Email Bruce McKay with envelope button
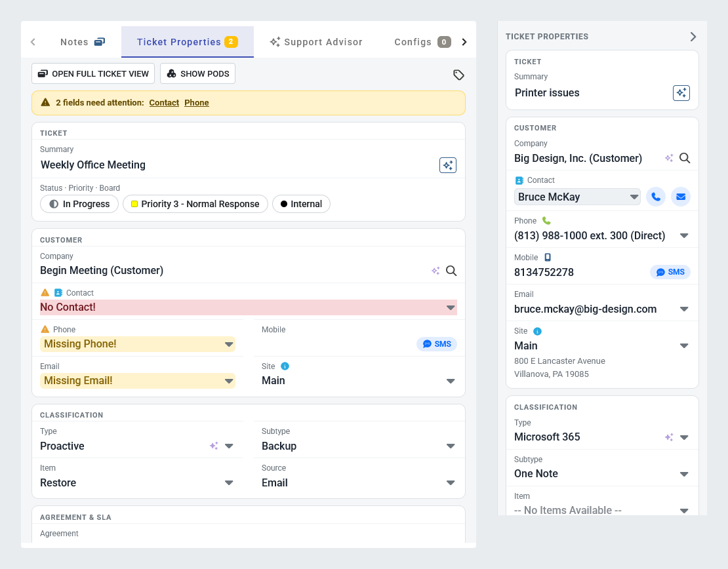Screen dimensions: 728x569 (x=681, y=197)
